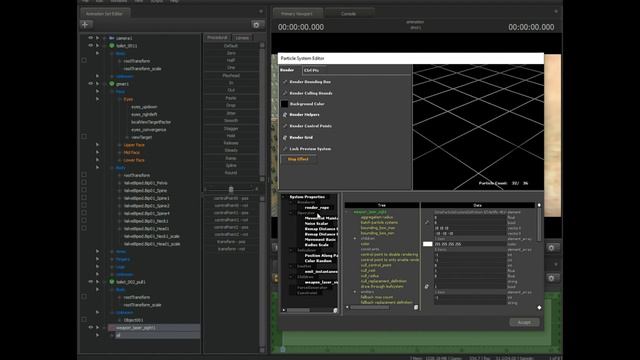Toggle Render Grid checkbox

tap(284, 138)
